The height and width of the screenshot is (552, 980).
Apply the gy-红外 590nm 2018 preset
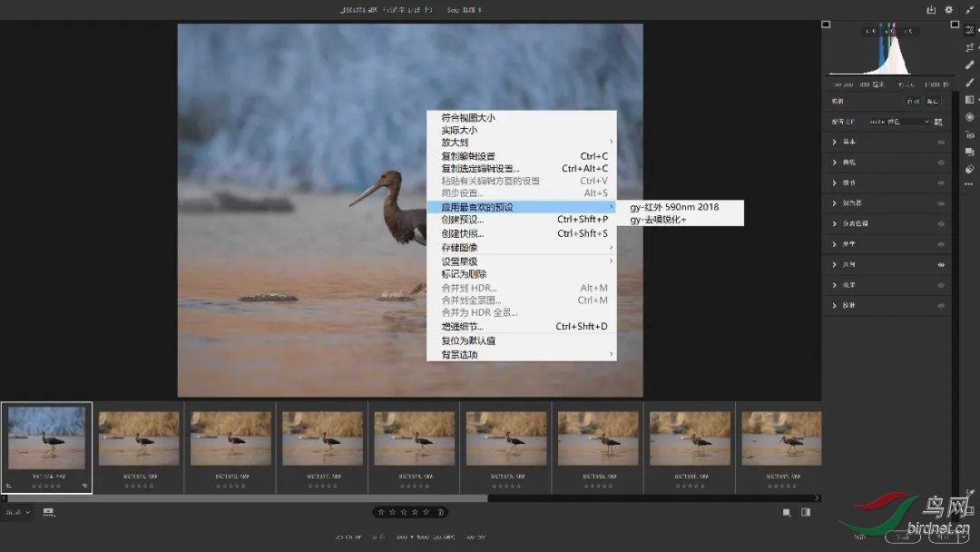(x=674, y=207)
